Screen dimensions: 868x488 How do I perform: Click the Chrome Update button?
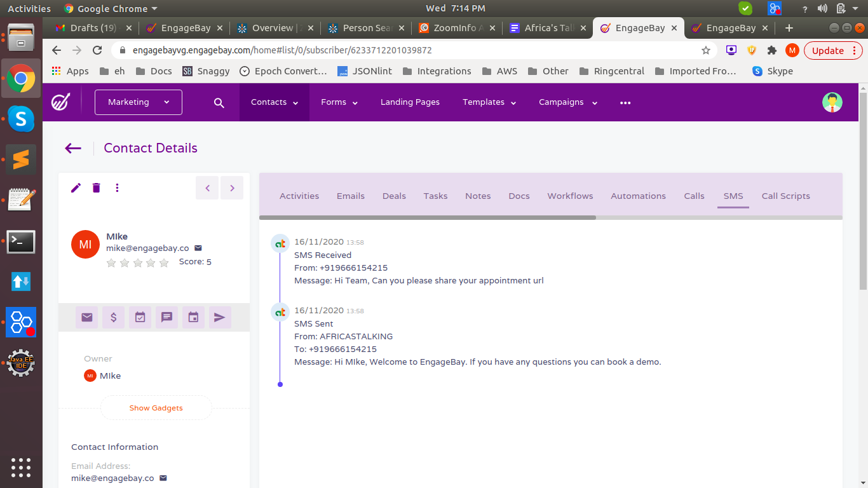point(833,50)
